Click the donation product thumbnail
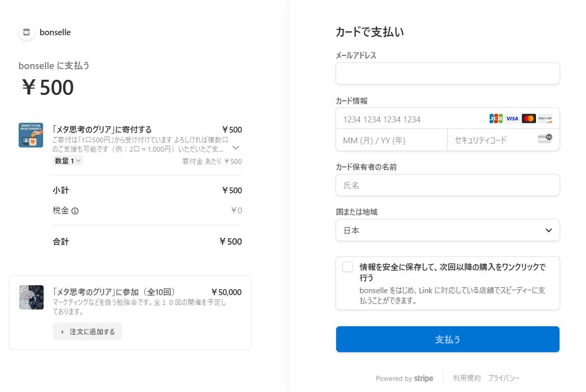The image size is (586, 392). 31,135
